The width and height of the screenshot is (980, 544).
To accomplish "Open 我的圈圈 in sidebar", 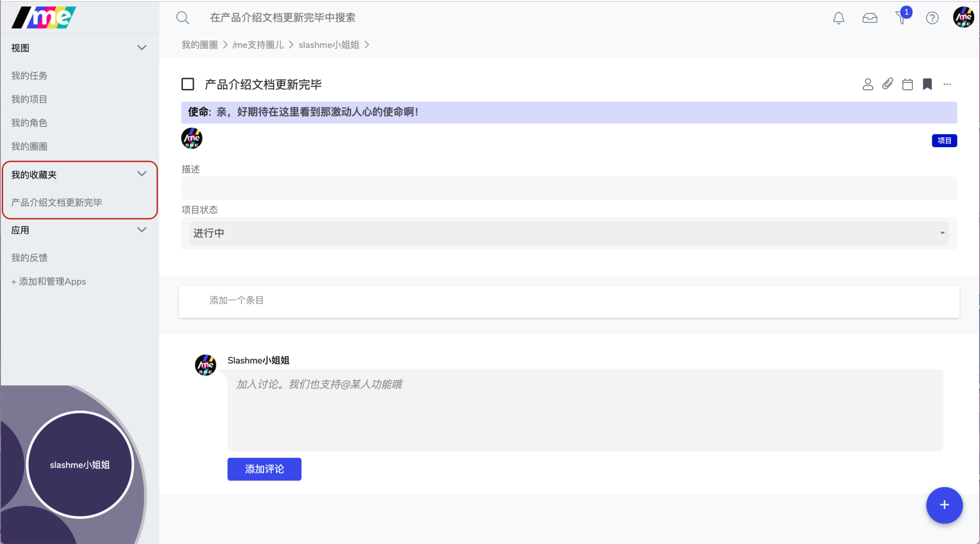I will tap(30, 146).
